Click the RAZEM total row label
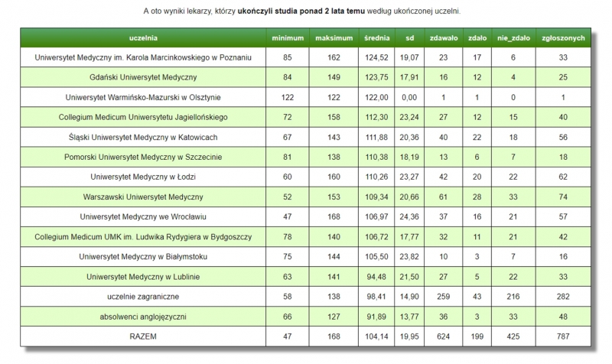Viewport: 612px width, 364px height. click(143, 335)
